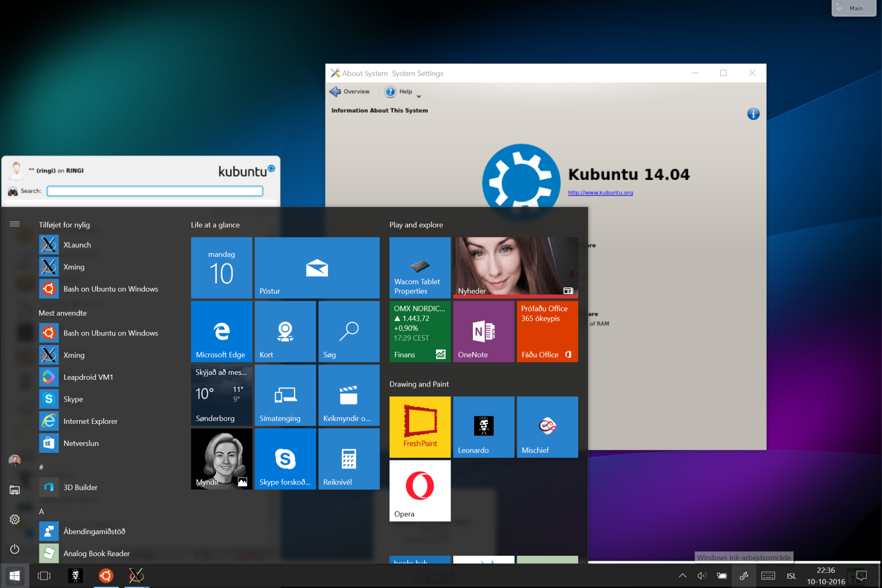882x588 pixels.
Task: Open Mischief tile
Action: click(547, 427)
